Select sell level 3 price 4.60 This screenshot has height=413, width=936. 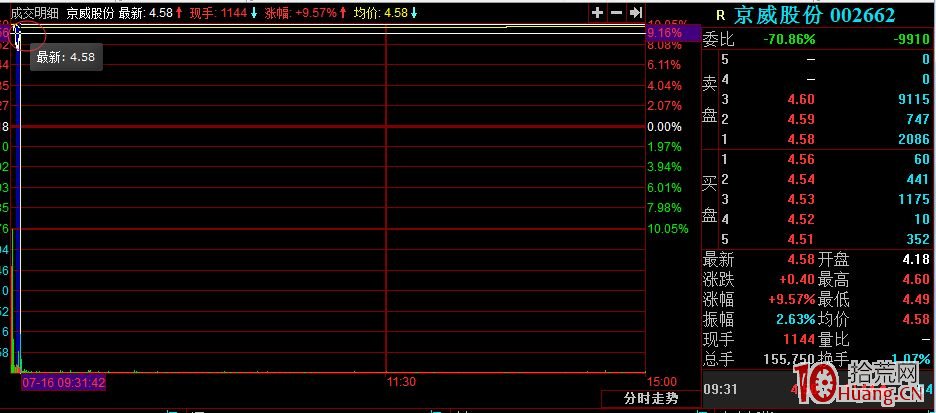pyautogui.click(x=801, y=99)
